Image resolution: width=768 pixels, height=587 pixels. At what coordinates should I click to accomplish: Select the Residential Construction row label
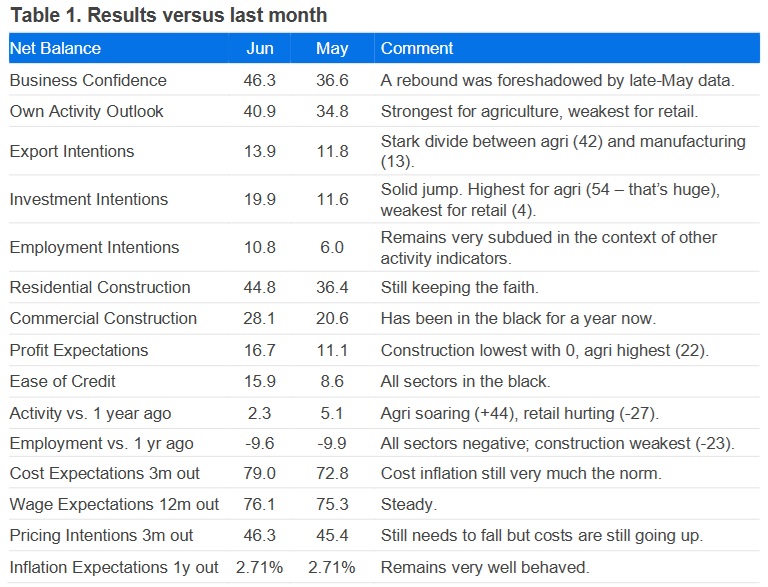tap(99, 287)
